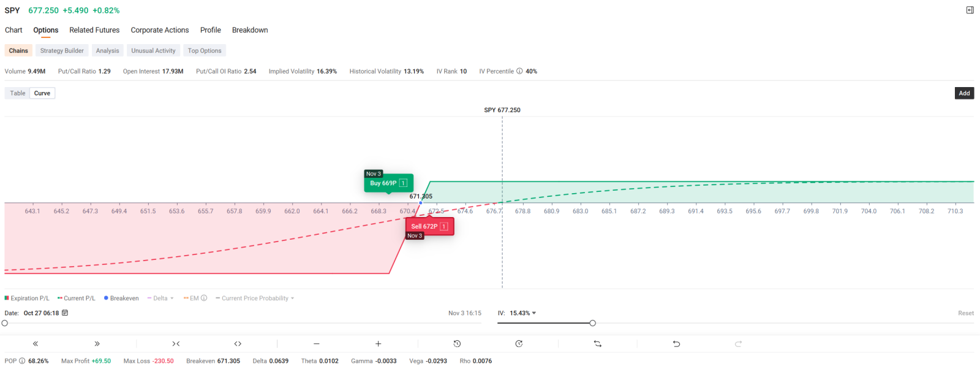Select the Top Options sub-tab
This screenshot has width=980, height=366.
click(205, 51)
